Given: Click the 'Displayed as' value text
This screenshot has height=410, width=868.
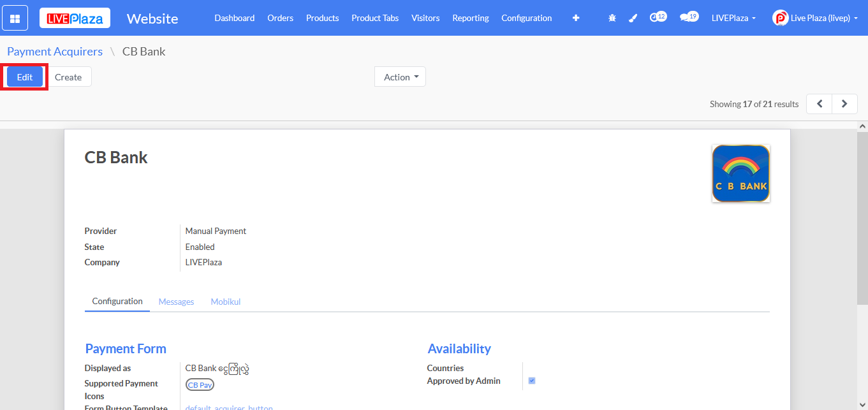Looking at the screenshot, I should tap(217, 368).
